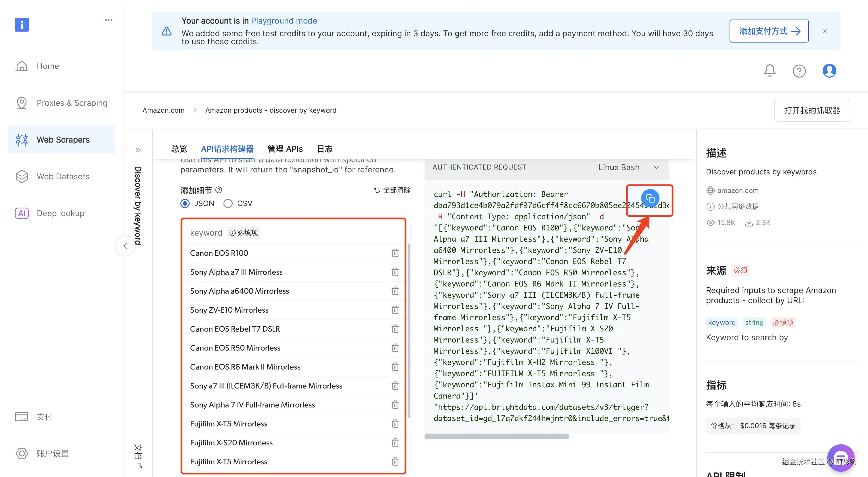Click the three dots sidebar menu
Screen dimensions: 868x477
click(109, 20)
